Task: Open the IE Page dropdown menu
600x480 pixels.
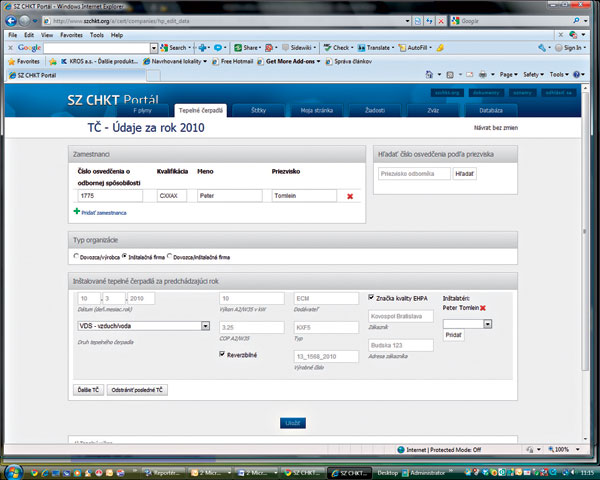Action: [509, 74]
